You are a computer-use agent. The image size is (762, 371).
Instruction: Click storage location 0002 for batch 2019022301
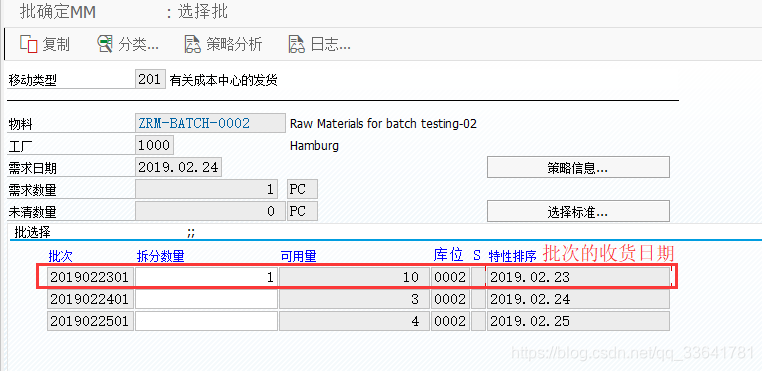click(x=450, y=277)
